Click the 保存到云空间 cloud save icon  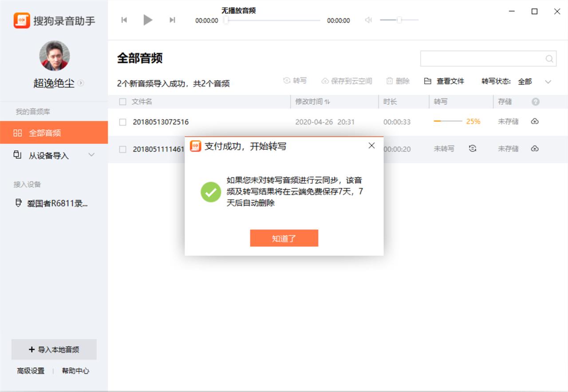coord(327,81)
